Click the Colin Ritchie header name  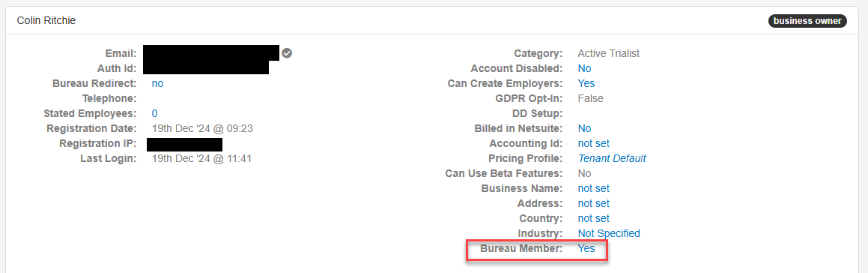coord(46,20)
